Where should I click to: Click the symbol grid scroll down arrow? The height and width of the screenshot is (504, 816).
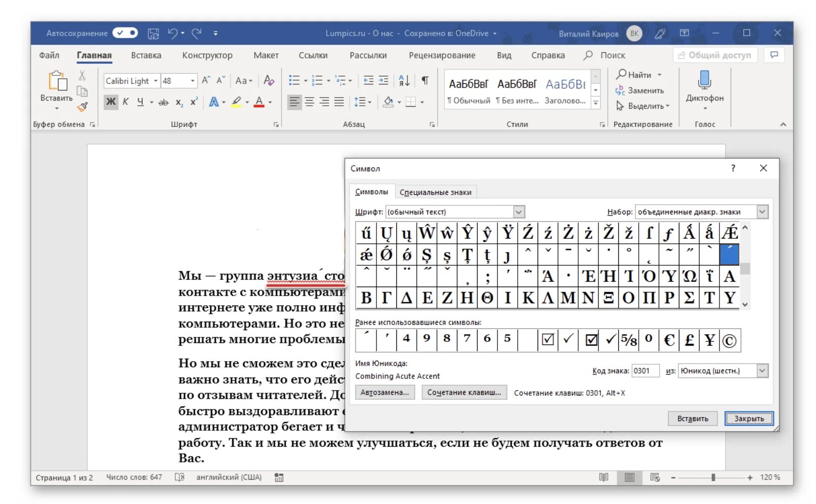click(x=745, y=305)
